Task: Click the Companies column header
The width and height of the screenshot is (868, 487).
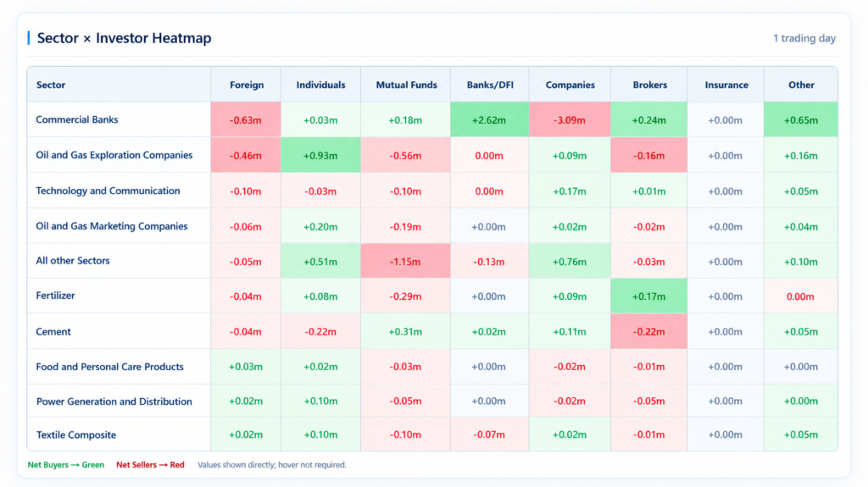Action: point(570,85)
